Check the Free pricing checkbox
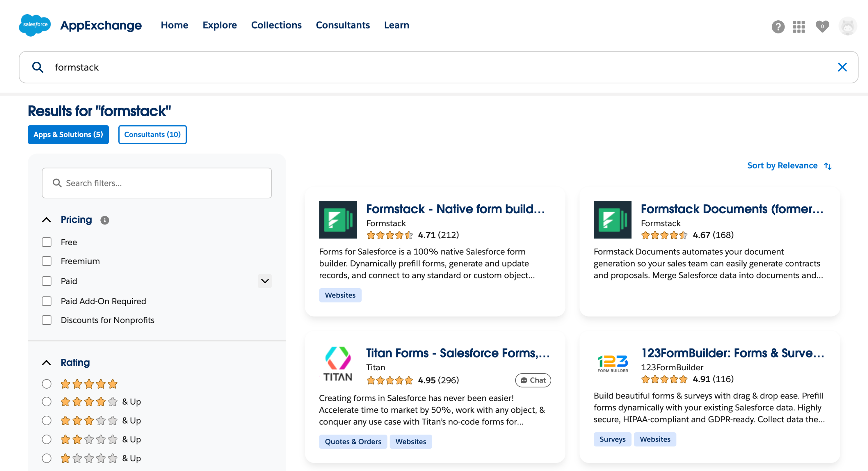Screen dimensions: 868x471 pos(47,242)
